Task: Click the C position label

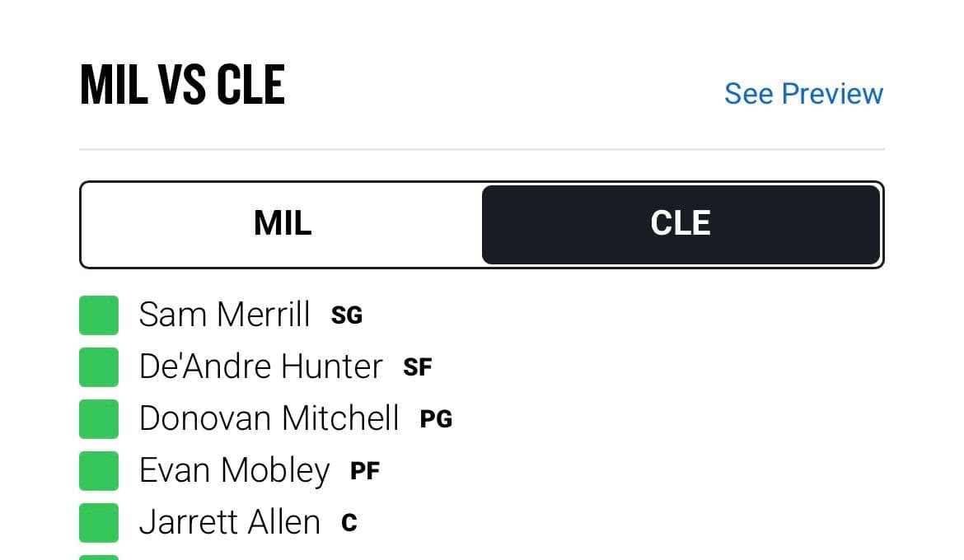Action: 349,523
